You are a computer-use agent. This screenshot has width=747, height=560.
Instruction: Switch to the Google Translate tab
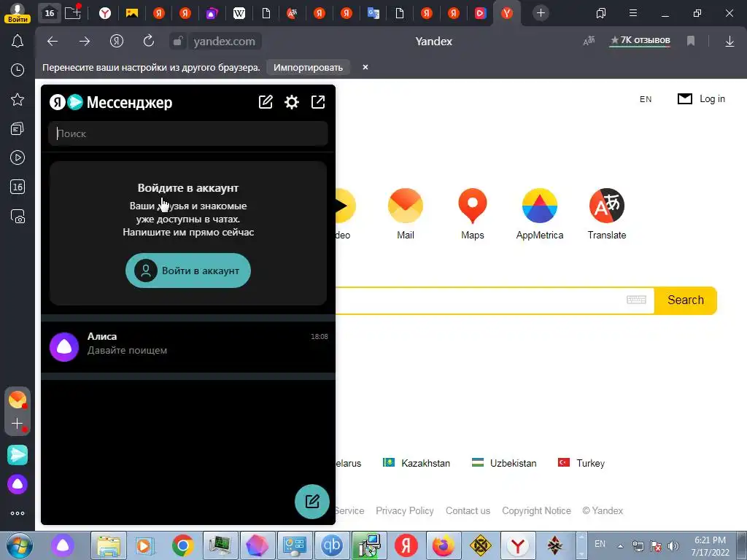373,13
